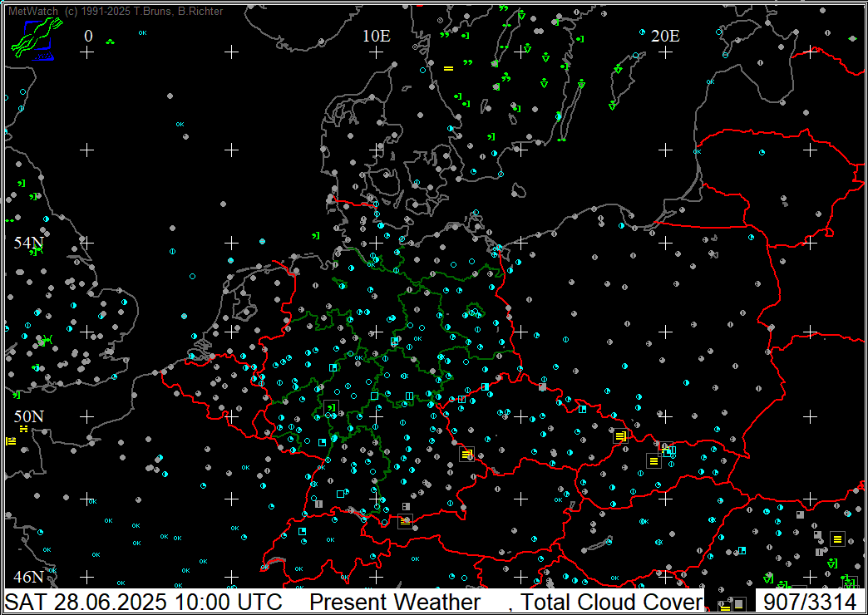The width and height of the screenshot is (868, 615).
Task: Select the boxed fog symbol near Lake Constance
Action: point(405,521)
